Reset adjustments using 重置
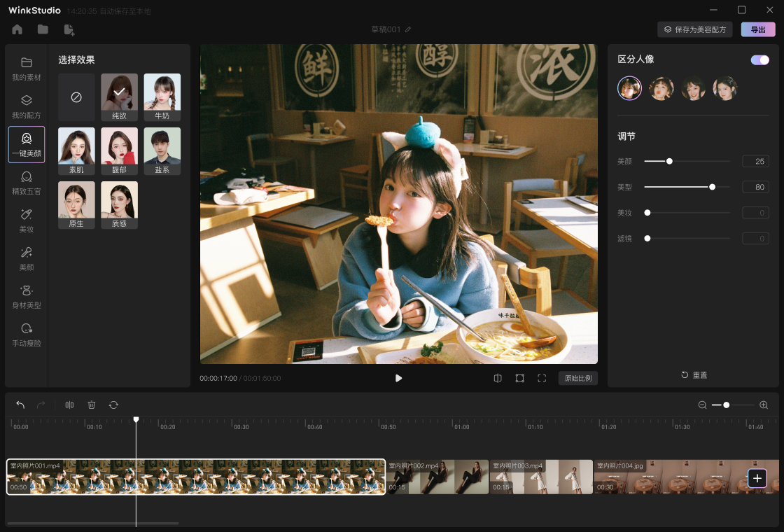 pos(694,374)
